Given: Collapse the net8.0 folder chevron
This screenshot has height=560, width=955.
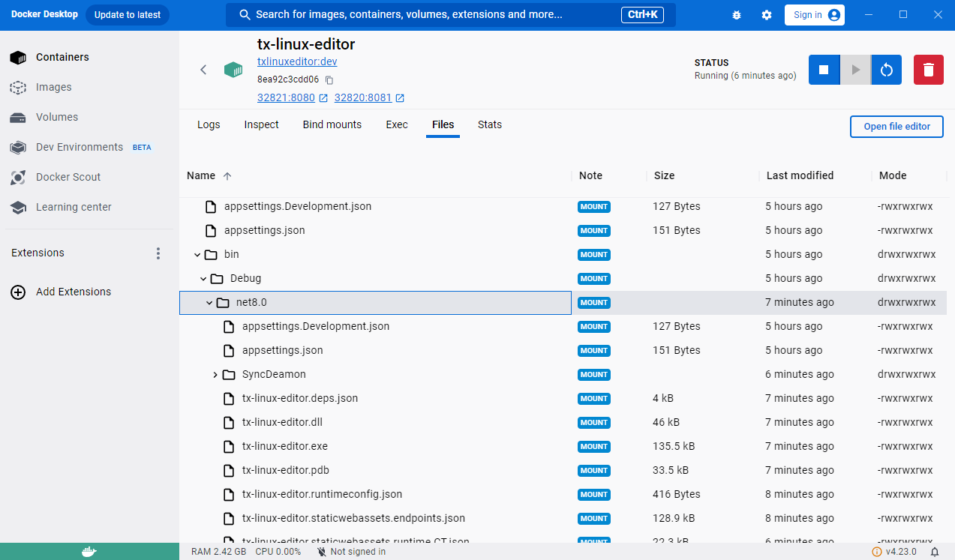Looking at the screenshot, I should 209,303.
